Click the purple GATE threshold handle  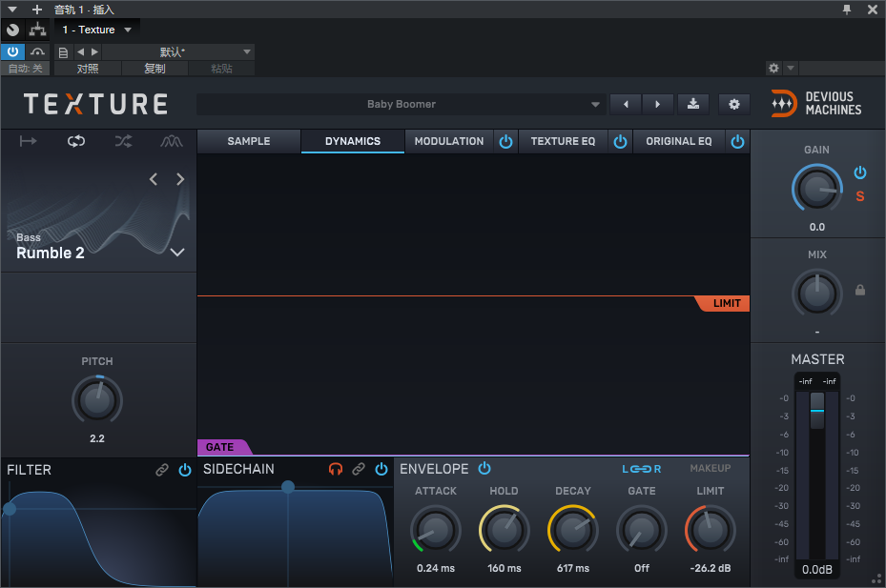222,447
